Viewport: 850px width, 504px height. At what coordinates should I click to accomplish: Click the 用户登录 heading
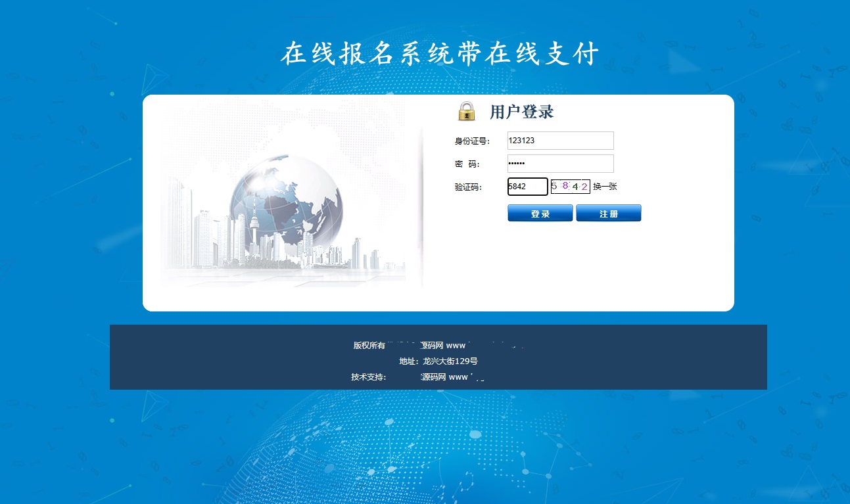click(521, 112)
